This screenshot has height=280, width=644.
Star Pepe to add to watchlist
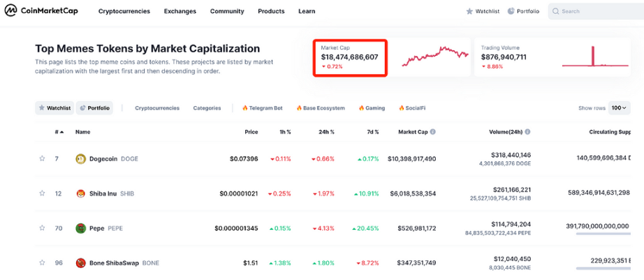click(x=42, y=228)
